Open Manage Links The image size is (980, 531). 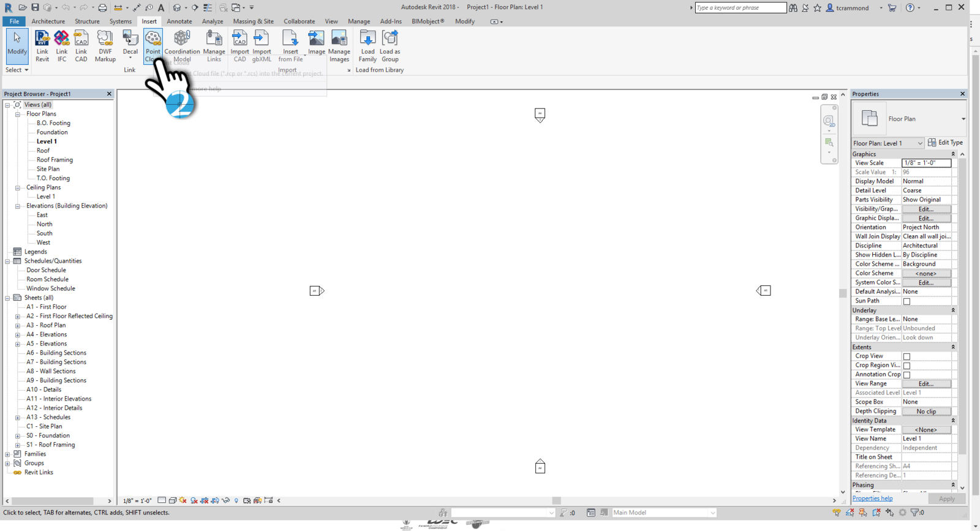click(x=214, y=45)
